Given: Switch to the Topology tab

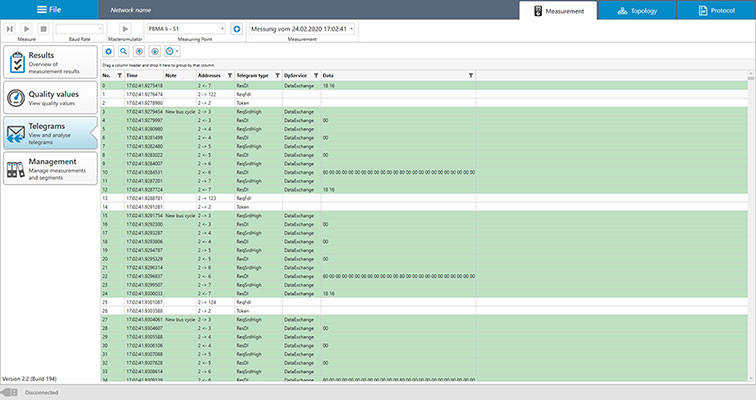Looking at the screenshot, I should [x=637, y=10].
